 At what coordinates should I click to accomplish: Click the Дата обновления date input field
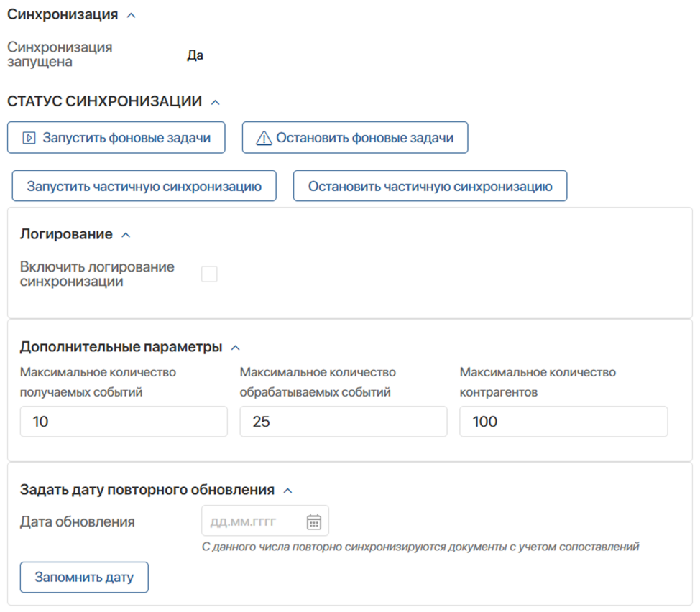click(265, 521)
